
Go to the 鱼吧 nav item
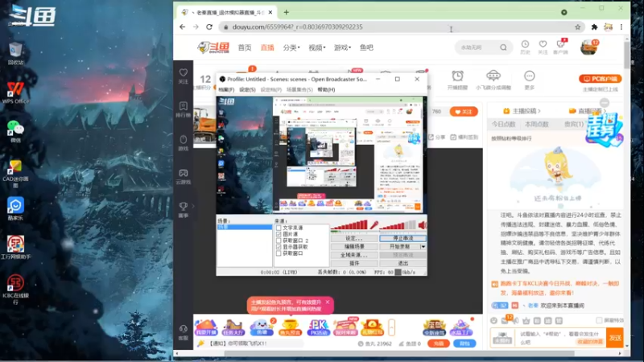[x=366, y=47]
